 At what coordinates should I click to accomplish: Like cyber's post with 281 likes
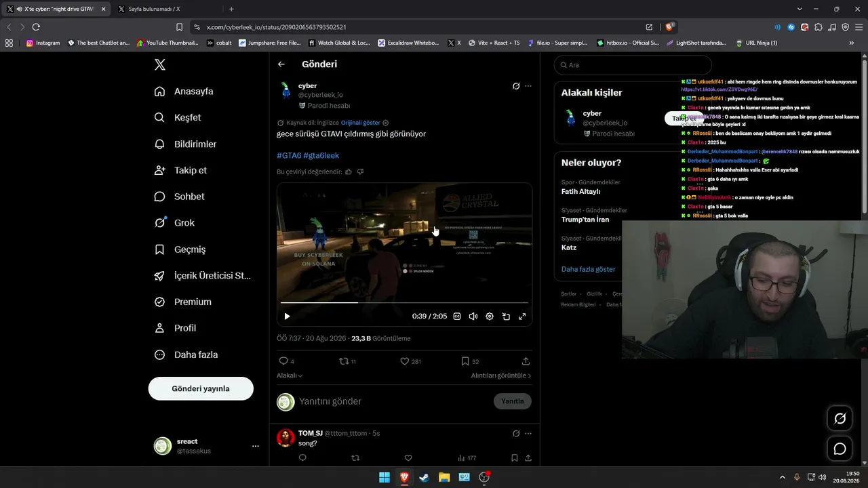point(405,361)
